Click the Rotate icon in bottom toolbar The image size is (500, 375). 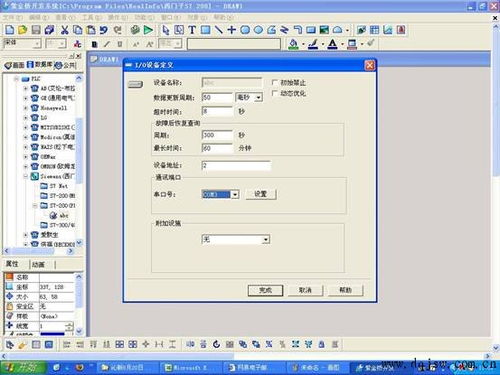[216, 344]
